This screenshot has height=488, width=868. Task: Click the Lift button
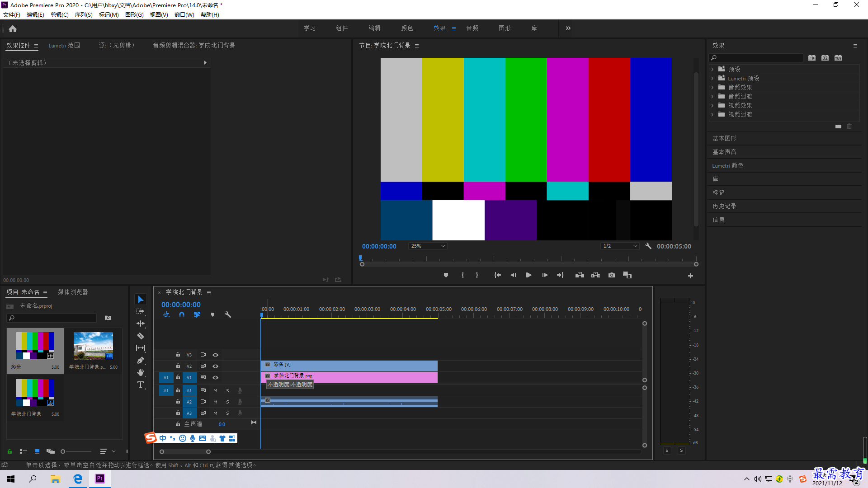580,275
